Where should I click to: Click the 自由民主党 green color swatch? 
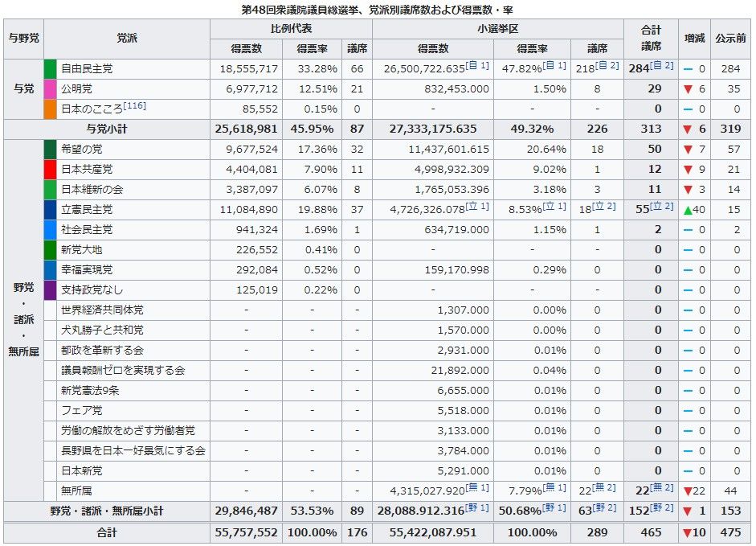[x=50, y=69]
